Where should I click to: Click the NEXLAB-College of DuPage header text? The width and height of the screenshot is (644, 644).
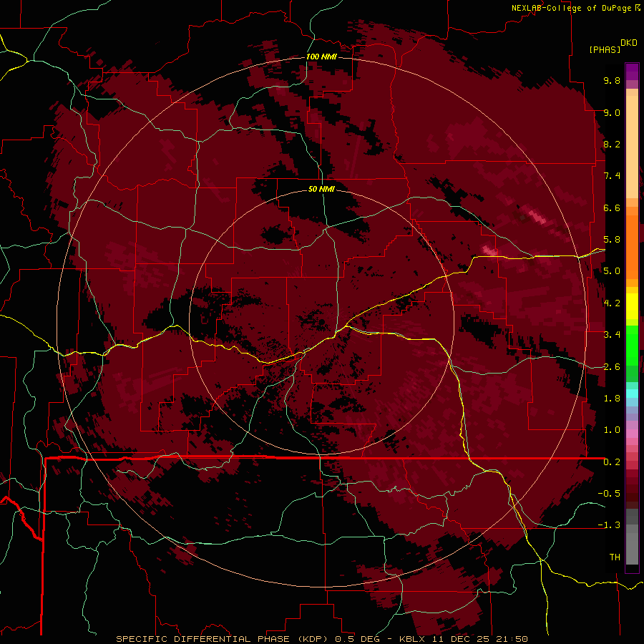tap(575, 8)
